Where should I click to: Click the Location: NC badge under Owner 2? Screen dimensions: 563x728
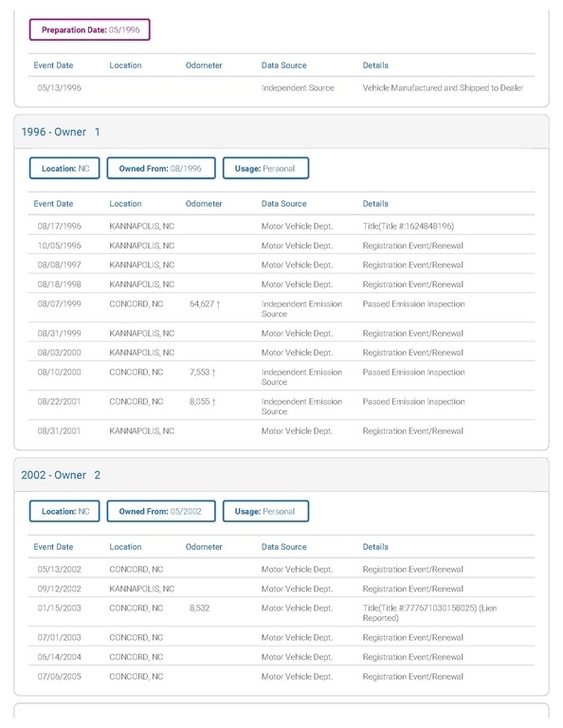click(x=64, y=511)
